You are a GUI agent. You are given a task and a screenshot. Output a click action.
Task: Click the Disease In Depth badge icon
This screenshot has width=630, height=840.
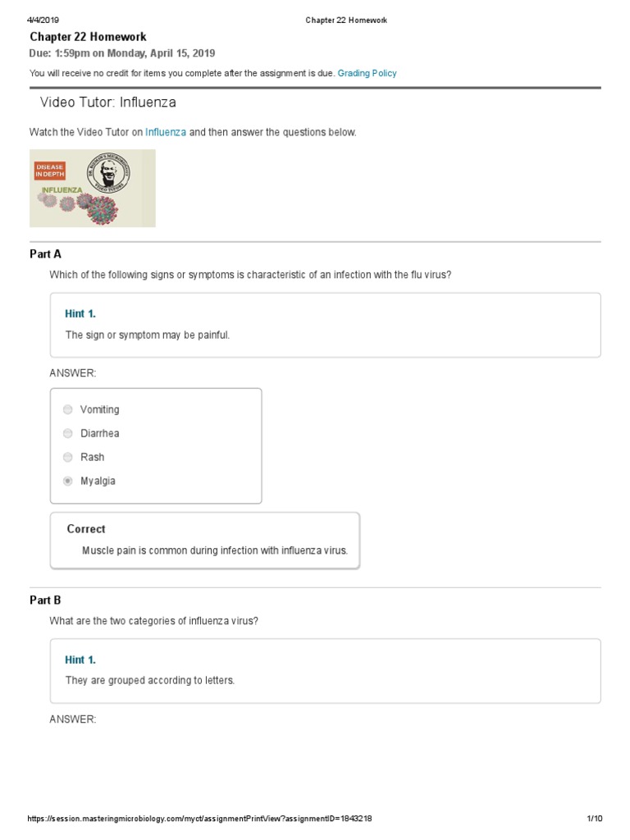49,171
